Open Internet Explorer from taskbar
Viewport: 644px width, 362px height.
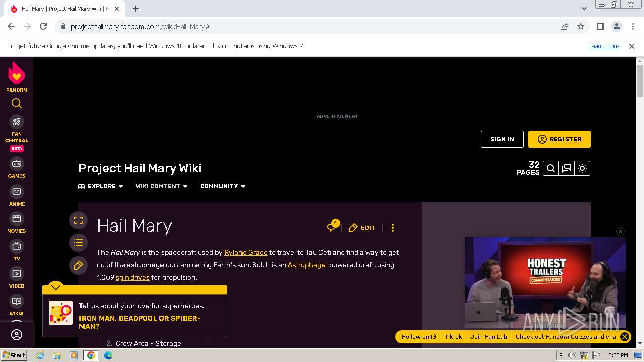pyautogui.click(x=40, y=355)
